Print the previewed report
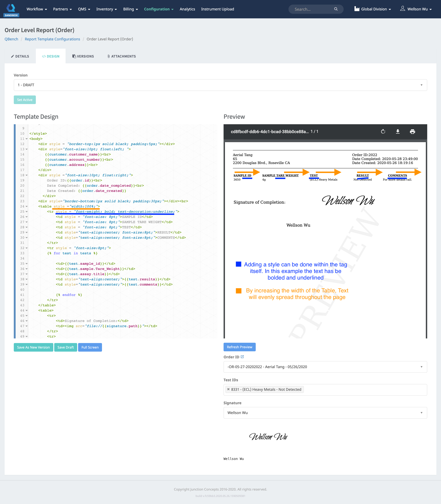This screenshot has height=504, width=441. pos(413,132)
